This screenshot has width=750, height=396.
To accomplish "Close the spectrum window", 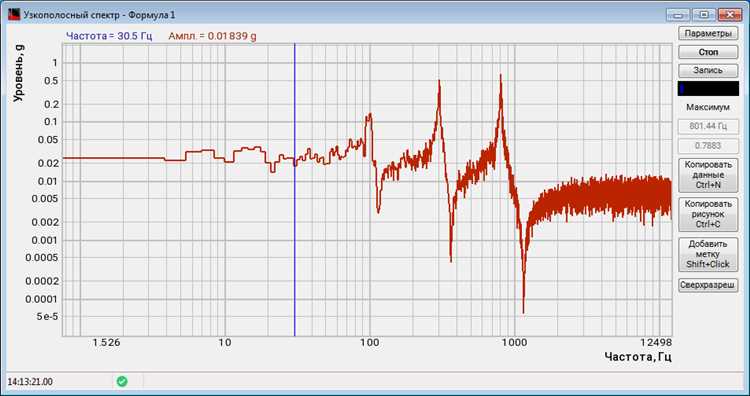I will pyautogui.click(x=729, y=15).
